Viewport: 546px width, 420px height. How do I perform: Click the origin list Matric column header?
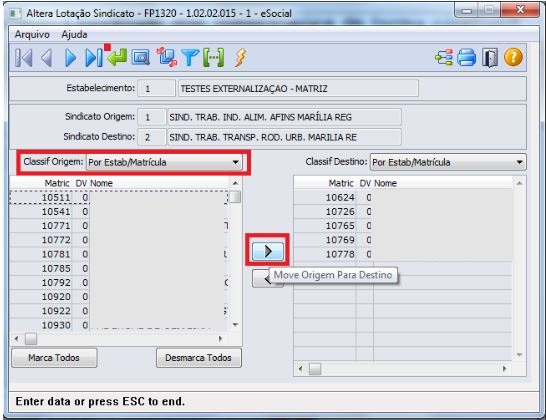(x=57, y=183)
